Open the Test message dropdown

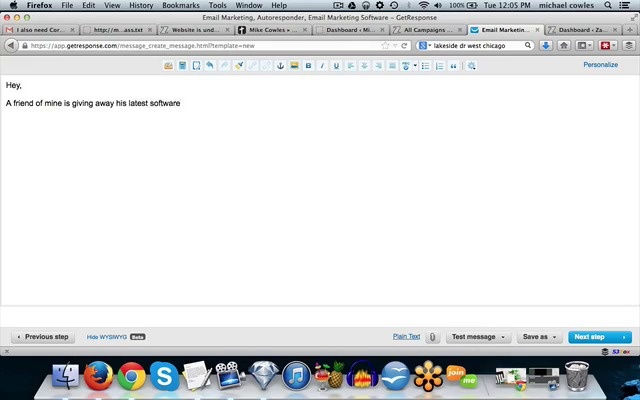tap(478, 337)
